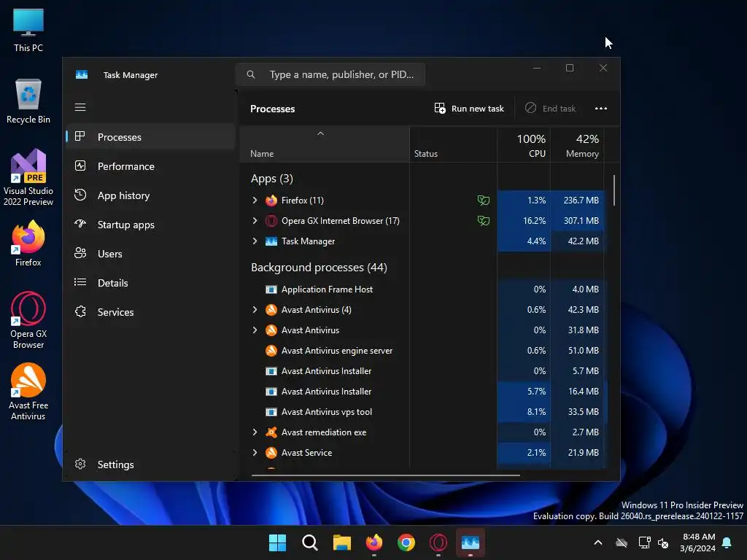Click the Run new task button
The height and width of the screenshot is (560, 747).
(469, 109)
